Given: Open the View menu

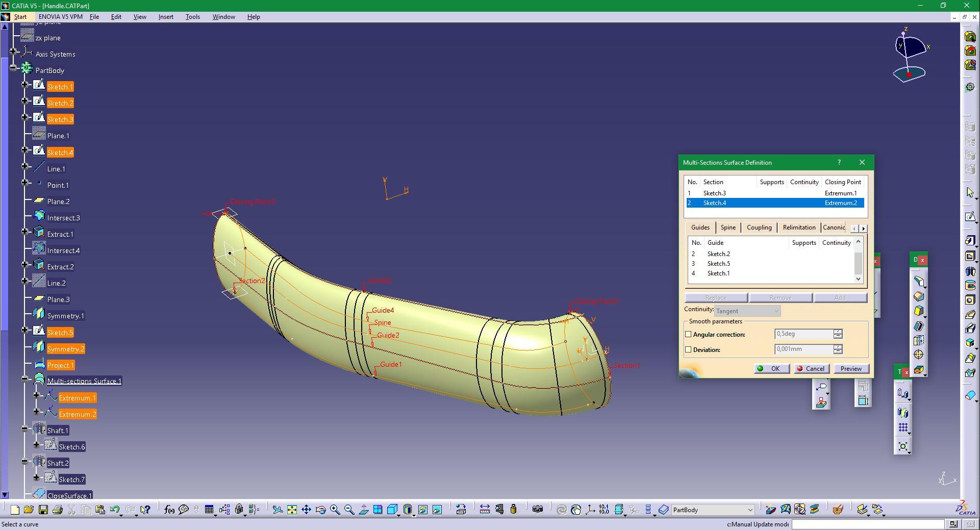Looking at the screenshot, I should [140, 17].
